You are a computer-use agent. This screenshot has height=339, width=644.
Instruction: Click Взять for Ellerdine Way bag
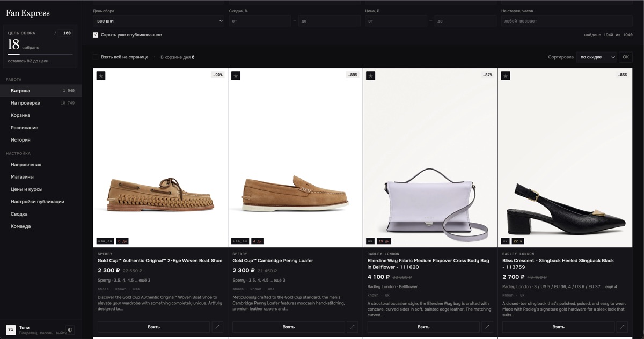coord(423,327)
